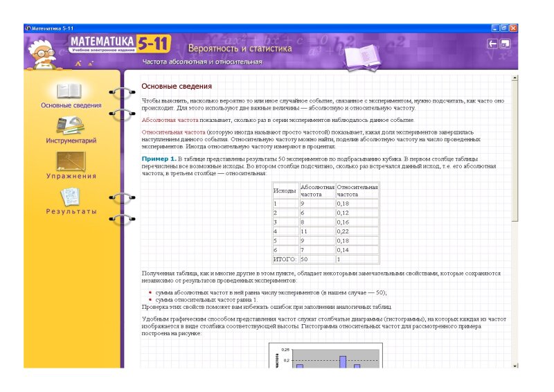Decrease font size with the smaller A icon
This screenshot has width=554, height=392.
click(x=90, y=64)
